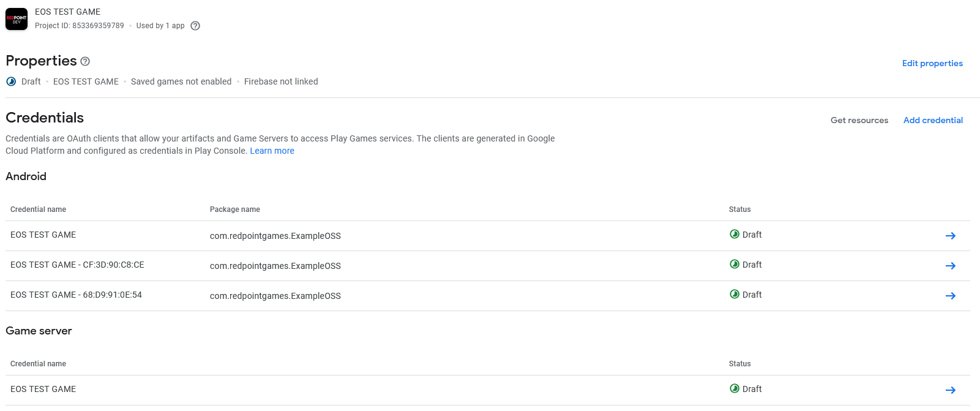
Task: Click the Draft icon on the Game server credential
Action: 735,389
